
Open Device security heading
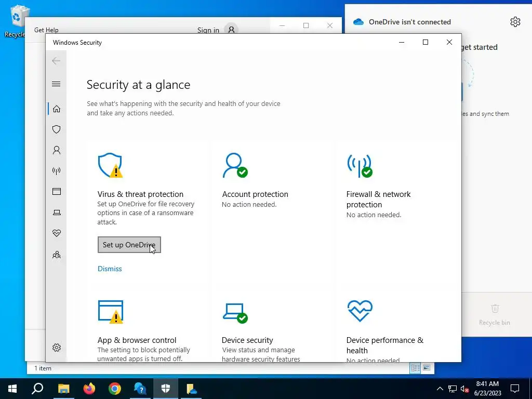coord(247,340)
